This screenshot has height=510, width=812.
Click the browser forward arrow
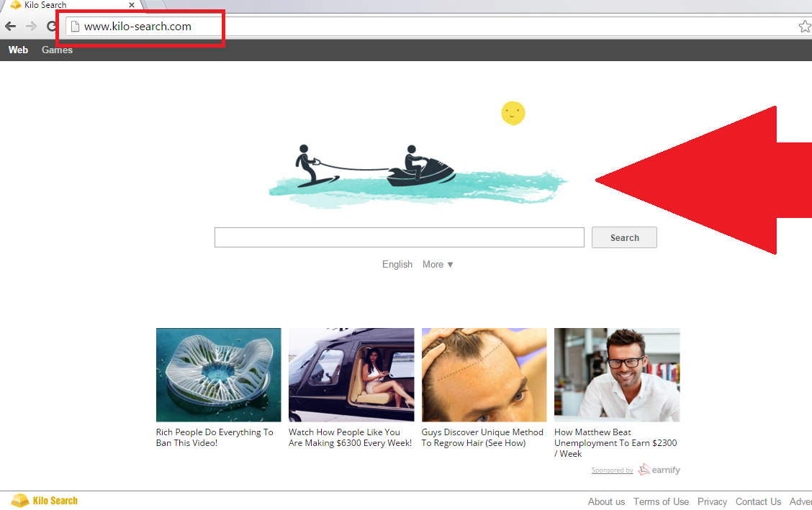[31, 27]
